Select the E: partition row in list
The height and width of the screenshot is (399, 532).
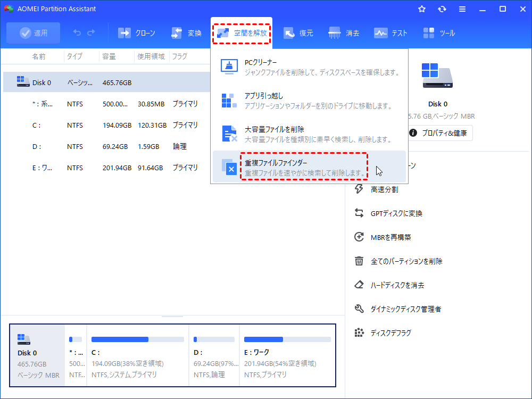point(107,168)
